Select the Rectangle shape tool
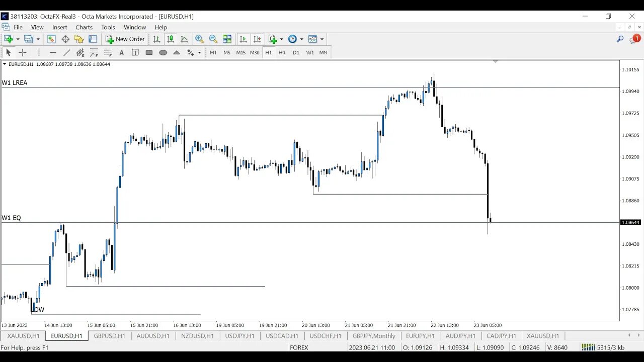This screenshot has width=644, height=362. (x=149, y=52)
